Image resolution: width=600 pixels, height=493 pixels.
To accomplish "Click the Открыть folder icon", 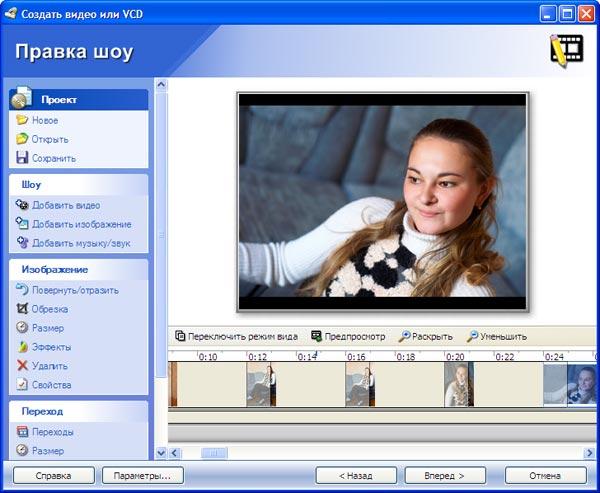I will pyautogui.click(x=22, y=139).
